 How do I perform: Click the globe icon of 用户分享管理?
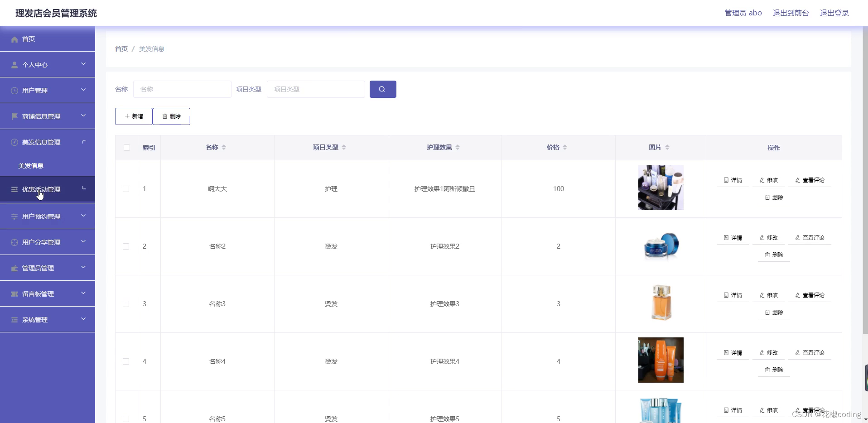[x=14, y=242]
